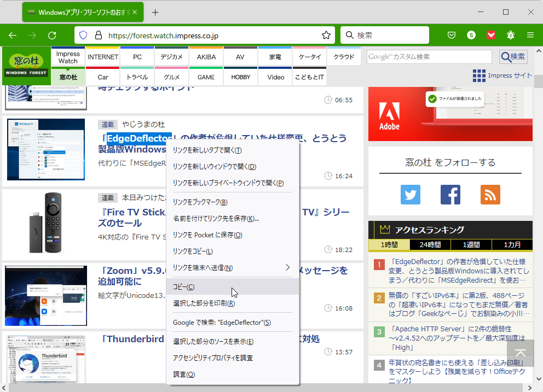Viewport: 543px width, 392px height.
Task: Open the tracking protection shield icon
Action: click(83, 34)
